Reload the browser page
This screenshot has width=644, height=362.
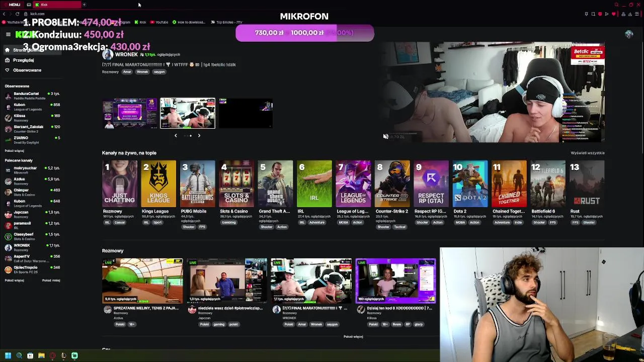[x=17, y=14]
